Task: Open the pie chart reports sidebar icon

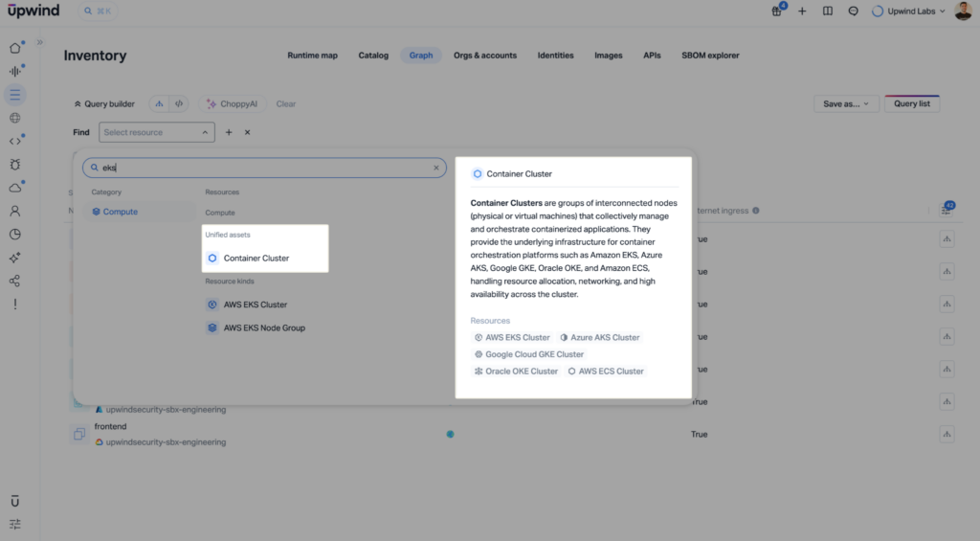Action: (x=15, y=234)
